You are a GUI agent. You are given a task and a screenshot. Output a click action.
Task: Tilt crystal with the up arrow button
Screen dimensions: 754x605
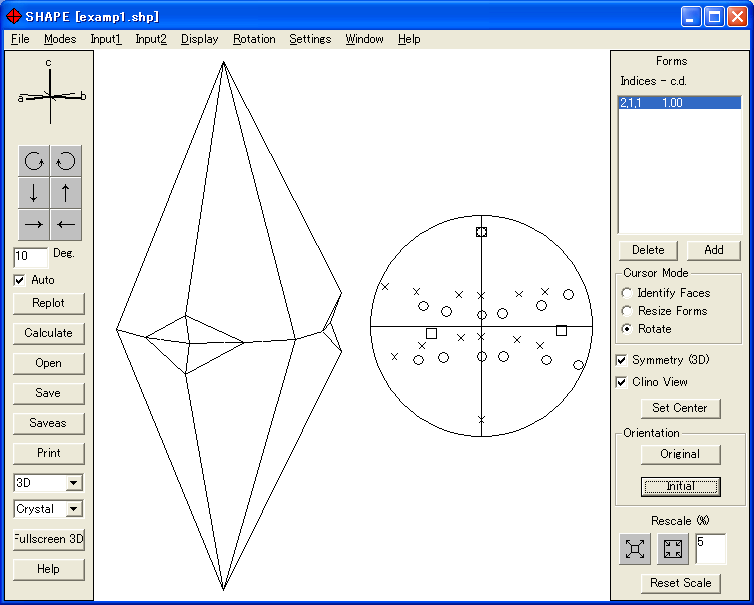(66, 192)
